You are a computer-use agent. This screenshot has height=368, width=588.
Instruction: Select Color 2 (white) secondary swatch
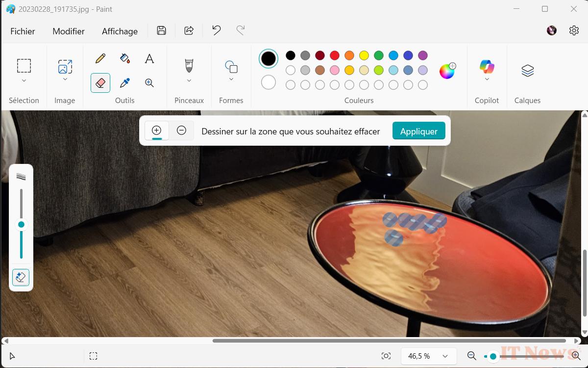pyautogui.click(x=269, y=82)
